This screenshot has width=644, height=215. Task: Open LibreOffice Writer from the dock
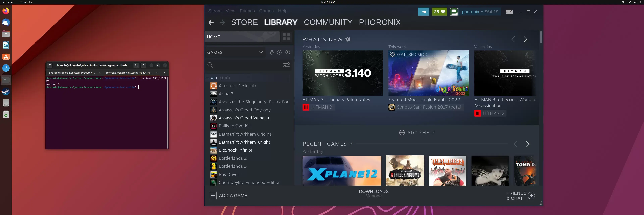coord(6,45)
